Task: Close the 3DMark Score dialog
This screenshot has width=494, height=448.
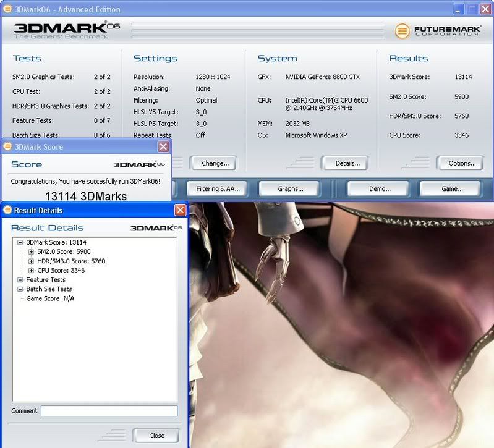Action: pyautogui.click(x=163, y=147)
